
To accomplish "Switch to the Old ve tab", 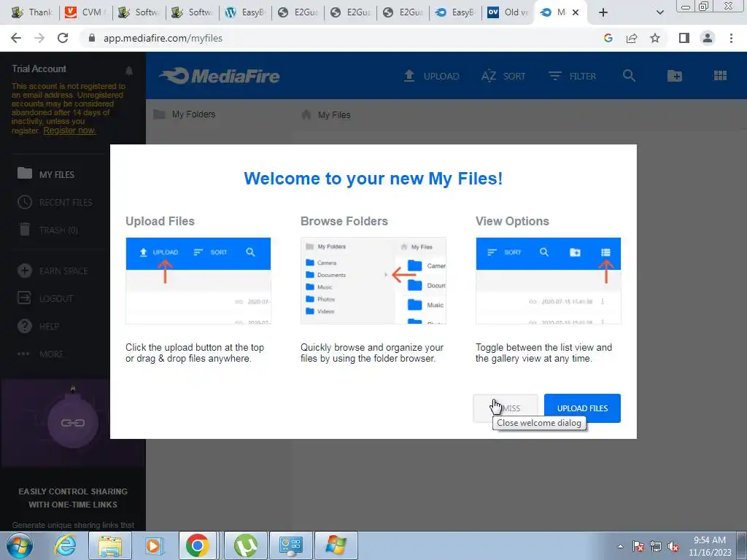I will [x=508, y=12].
